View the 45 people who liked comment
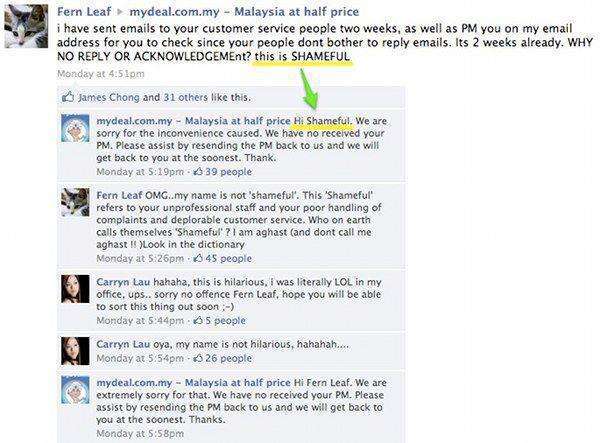Viewport: 600px width, 443px height. coord(228,258)
